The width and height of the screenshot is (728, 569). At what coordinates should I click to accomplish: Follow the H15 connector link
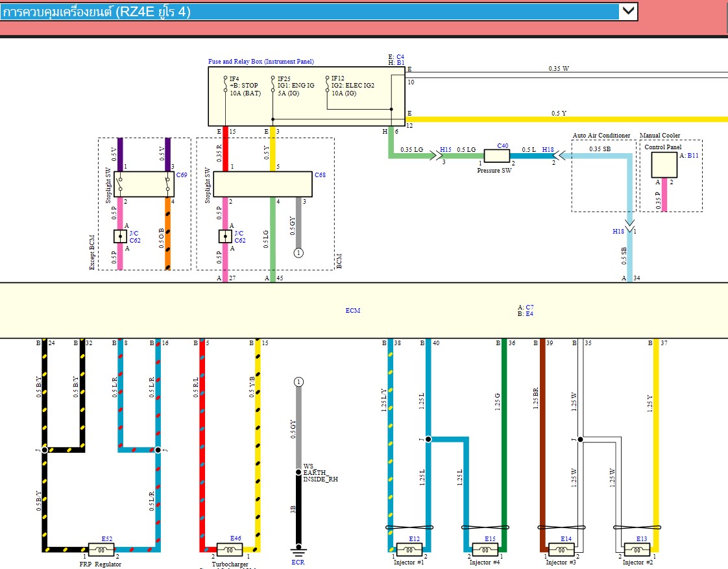click(x=445, y=149)
